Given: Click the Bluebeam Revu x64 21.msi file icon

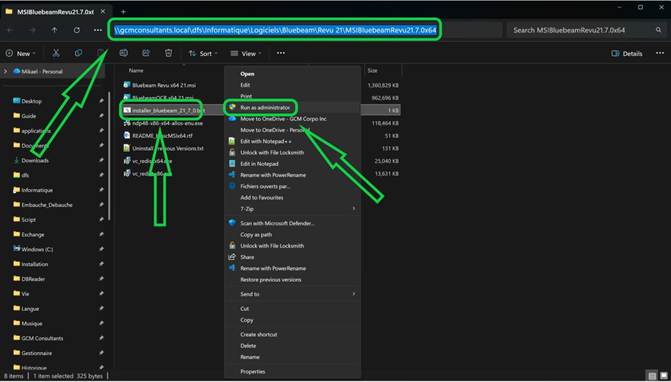Looking at the screenshot, I should click(127, 85).
